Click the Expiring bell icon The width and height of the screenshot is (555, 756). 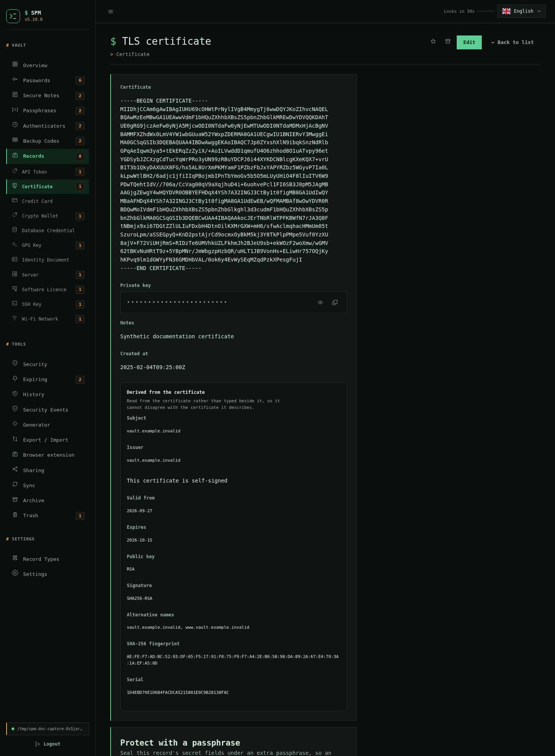click(15, 379)
